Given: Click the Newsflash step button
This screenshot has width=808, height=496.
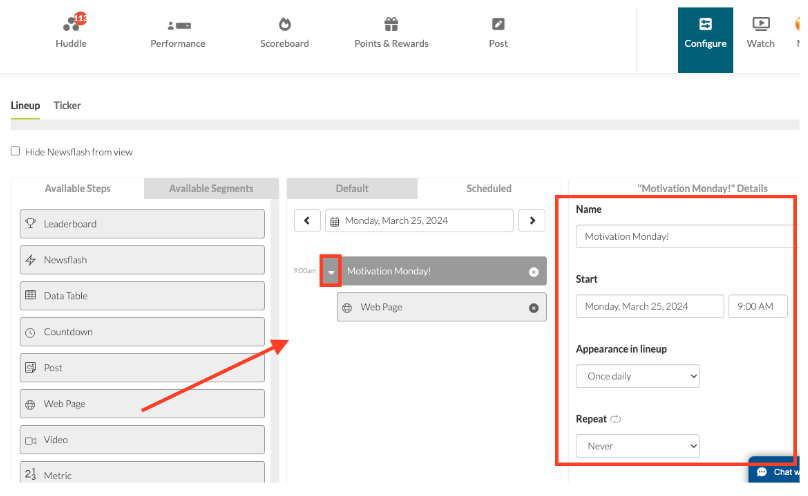Looking at the screenshot, I should coord(142,260).
